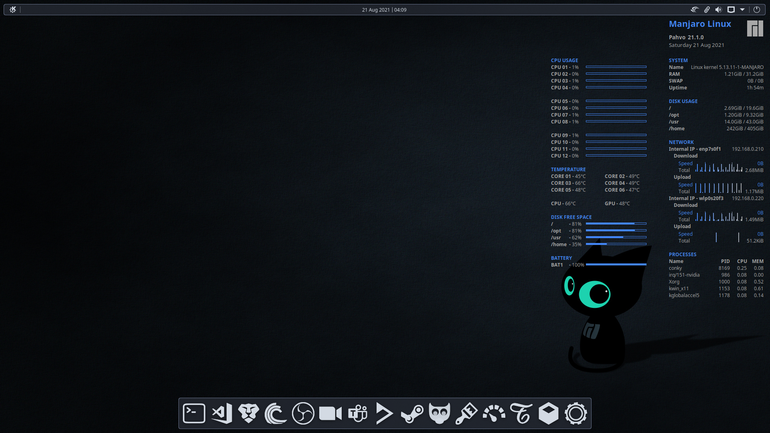Launch GIMP from the dock

(x=439, y=413)
